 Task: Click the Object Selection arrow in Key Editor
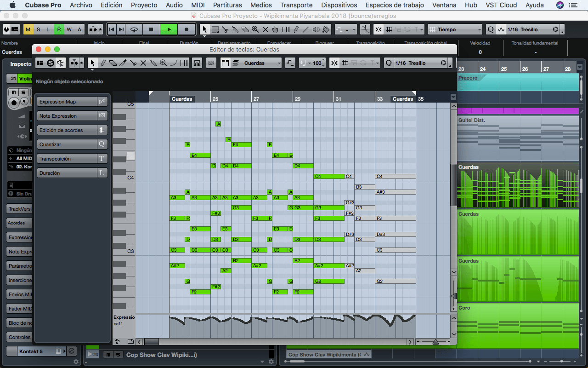pos(92,63)
